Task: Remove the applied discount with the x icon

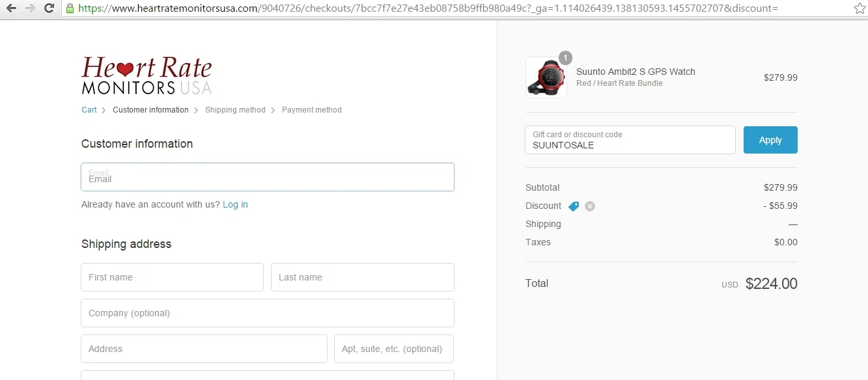Action: pos(590,206)
